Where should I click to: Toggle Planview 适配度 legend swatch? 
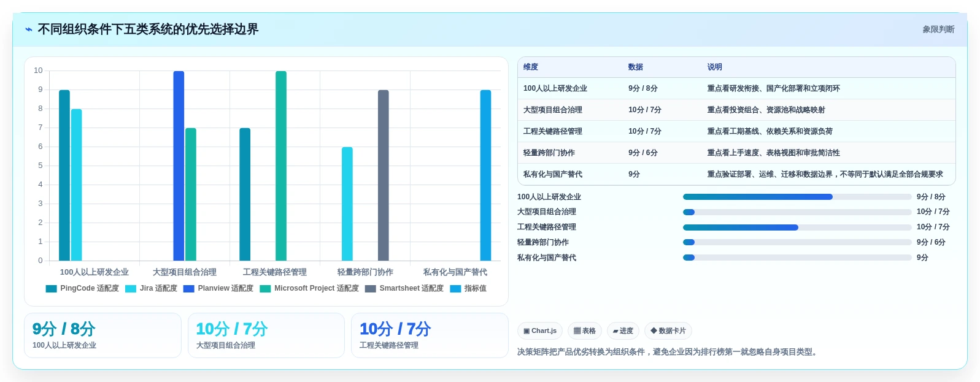tap(189, 289)
